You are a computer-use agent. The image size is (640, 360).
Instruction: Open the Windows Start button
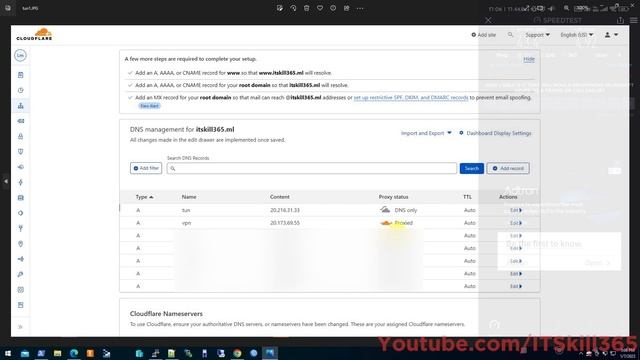coord(8,353)
